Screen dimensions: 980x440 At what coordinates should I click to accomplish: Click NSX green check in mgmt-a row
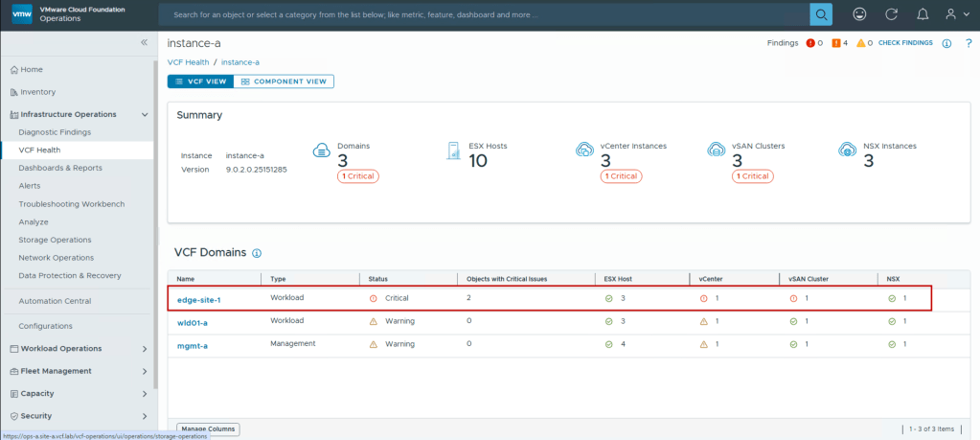point(892,344)
